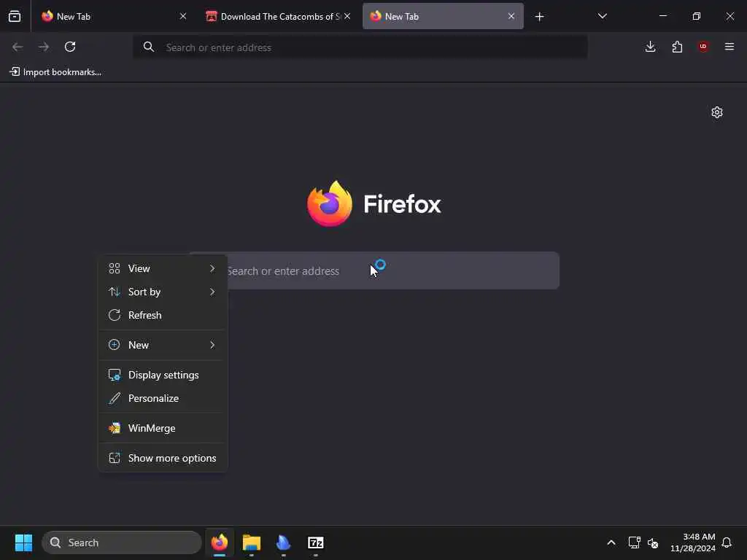Open the Extensions panel
The image size is (747, 560).
(677, 47)
